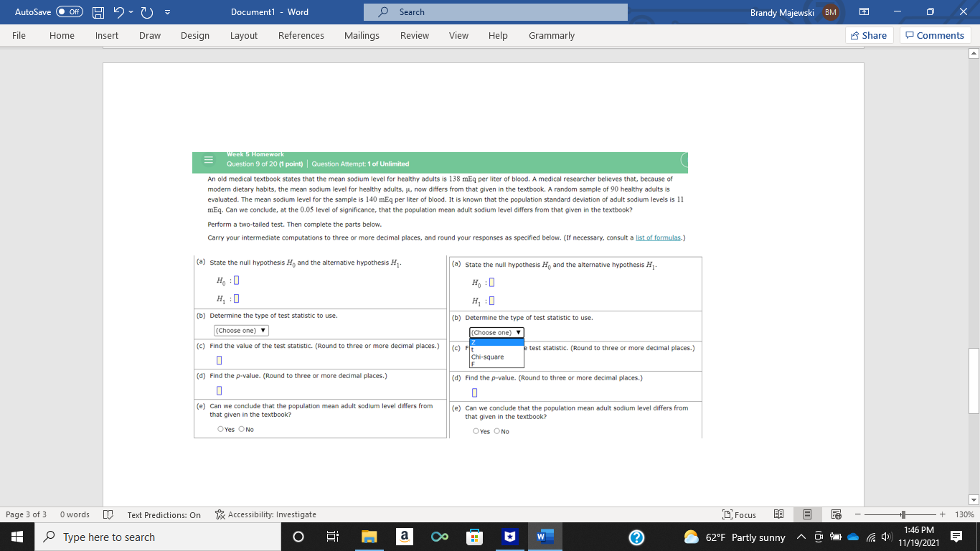Open the Mailings ribbon tab
980x551 pixels.
[x=362, y=35]
